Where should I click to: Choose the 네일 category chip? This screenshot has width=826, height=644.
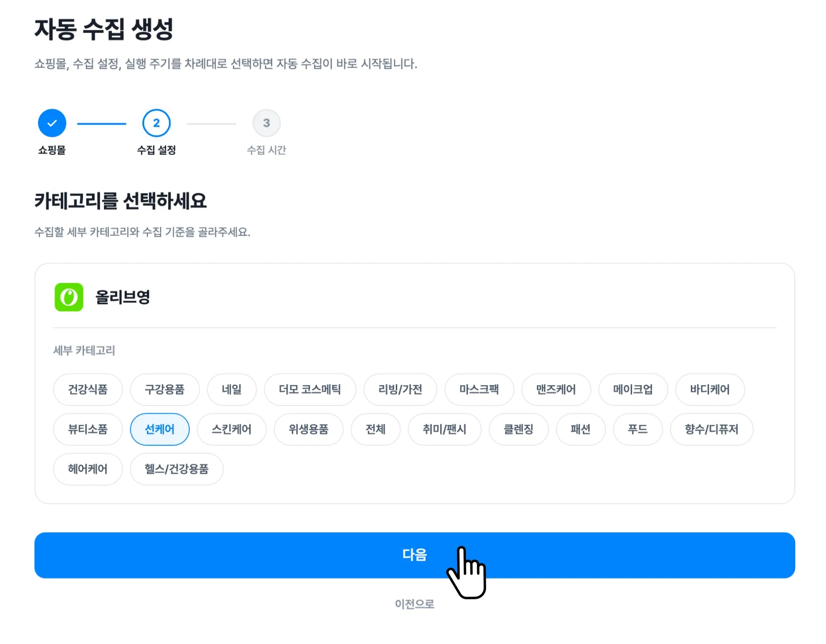tap(232, 389)
